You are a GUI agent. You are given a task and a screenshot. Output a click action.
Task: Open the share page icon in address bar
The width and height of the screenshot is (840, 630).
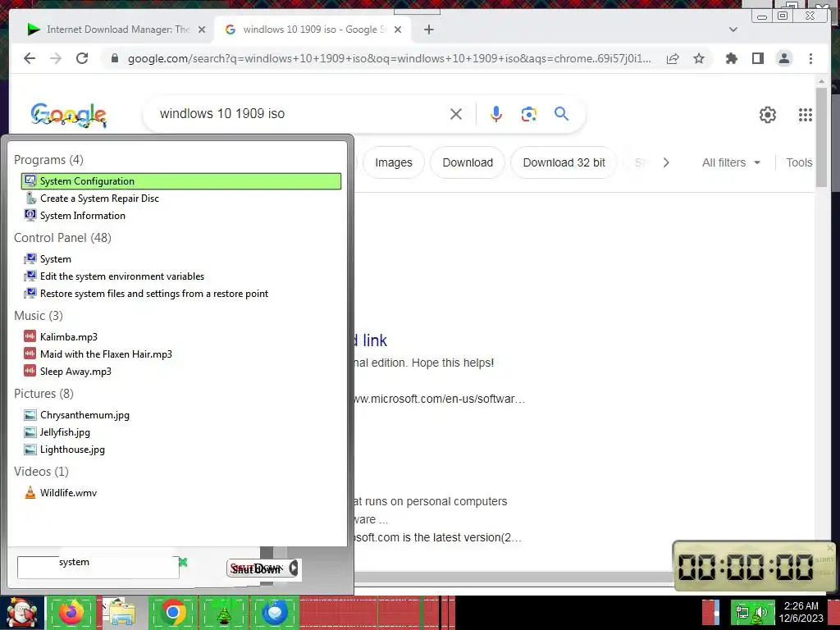click(x=673, y=58)
